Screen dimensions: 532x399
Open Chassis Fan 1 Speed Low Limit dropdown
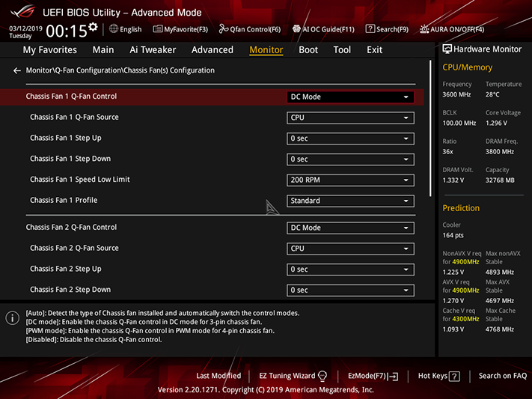tap(350, 180)
